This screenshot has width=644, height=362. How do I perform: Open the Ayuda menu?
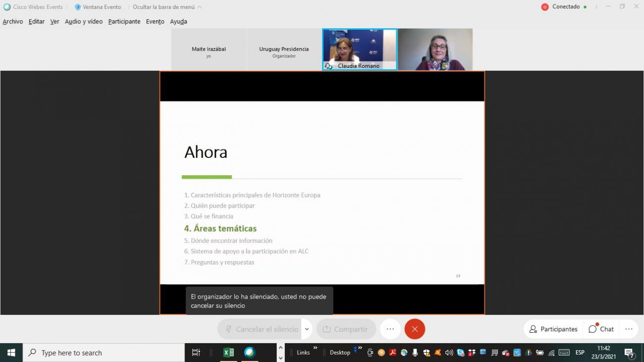(x=178, y=21)
